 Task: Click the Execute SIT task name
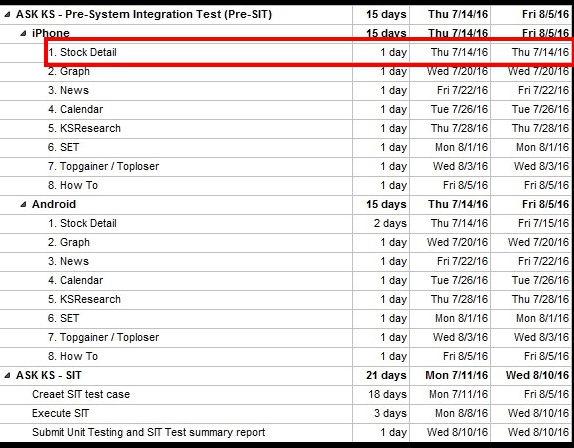pyautogui.click(x=60, y=414)
